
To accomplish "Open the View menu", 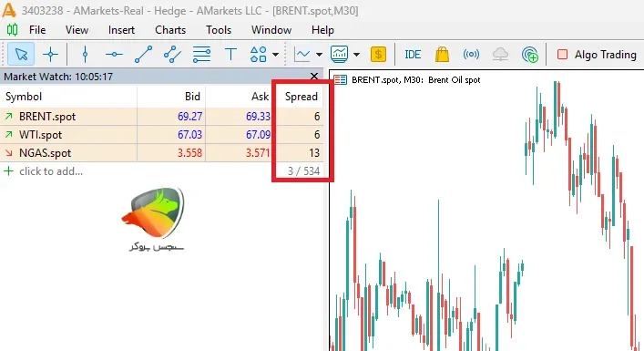I will tap(77, 30).
